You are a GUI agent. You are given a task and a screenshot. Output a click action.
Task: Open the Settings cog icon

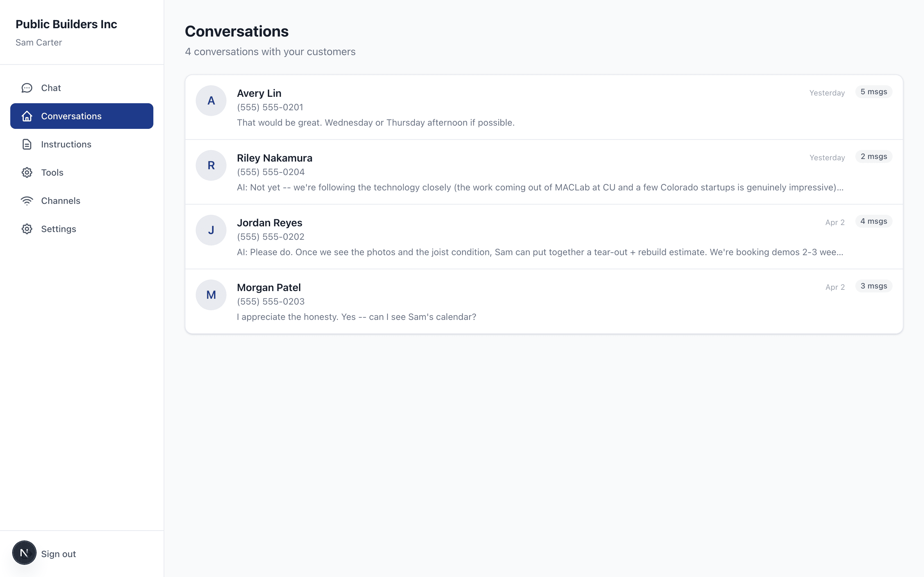click(x=27, y=229)
